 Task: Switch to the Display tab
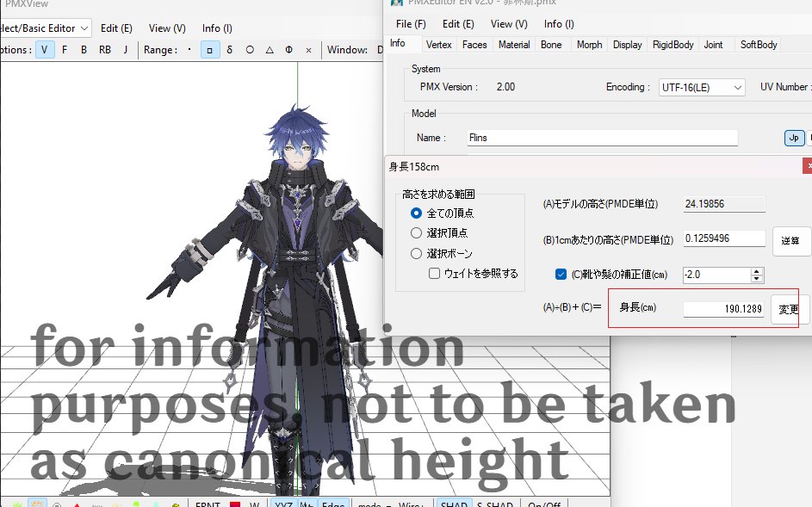tap(627, 45)
